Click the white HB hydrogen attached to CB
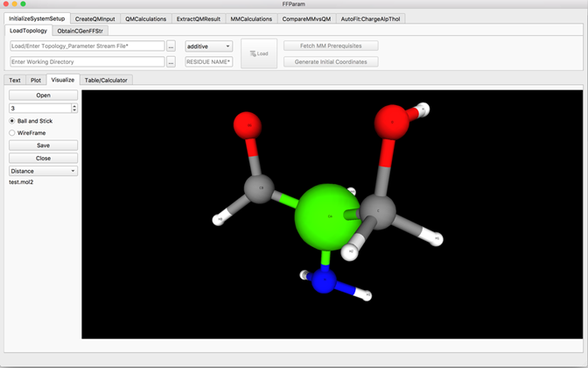 [219, 219]
